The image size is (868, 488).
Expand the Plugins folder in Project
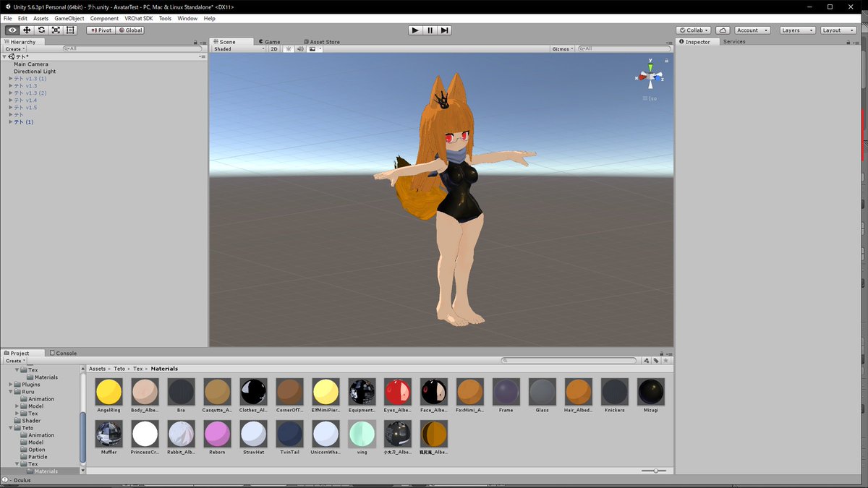point(11,385)
